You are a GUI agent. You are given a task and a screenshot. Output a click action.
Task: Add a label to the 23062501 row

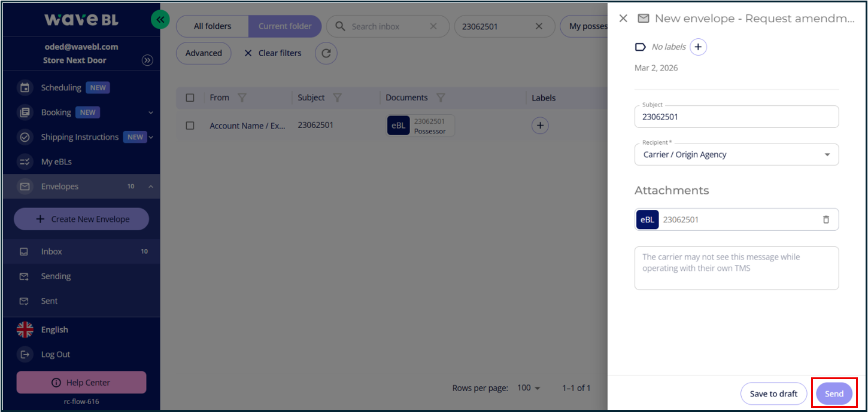(x=540, y=126)
